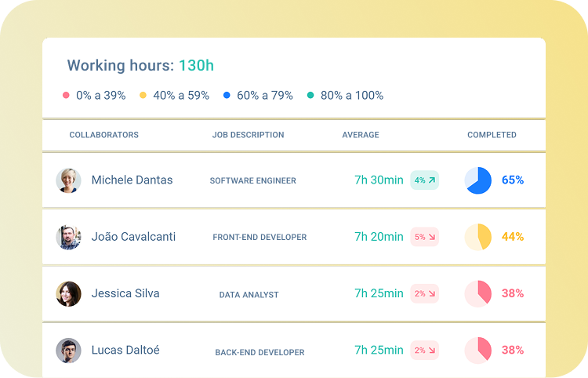Click the blue 65% pie chart

point(478,180)
